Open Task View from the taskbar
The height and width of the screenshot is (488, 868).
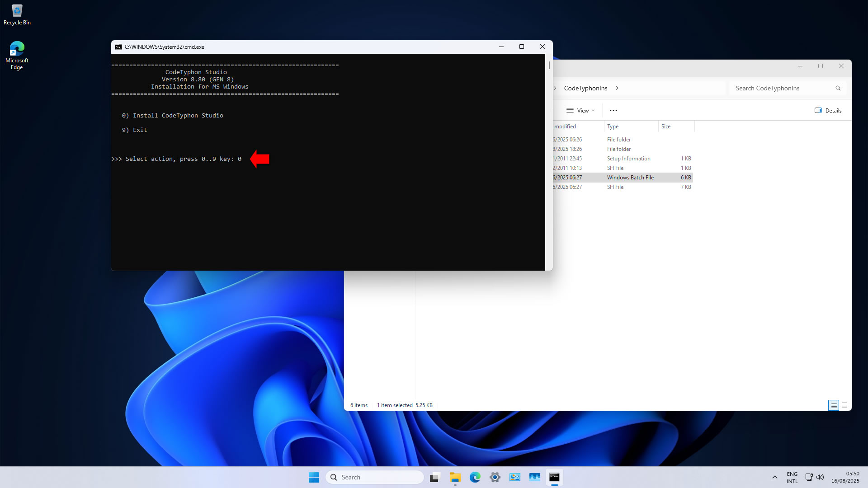coord(435,477)
